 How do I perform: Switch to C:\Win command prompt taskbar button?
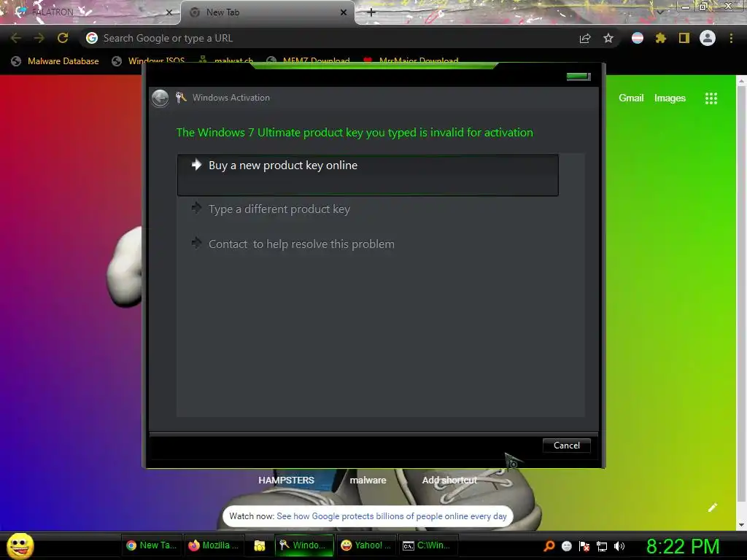coord(428,545)
